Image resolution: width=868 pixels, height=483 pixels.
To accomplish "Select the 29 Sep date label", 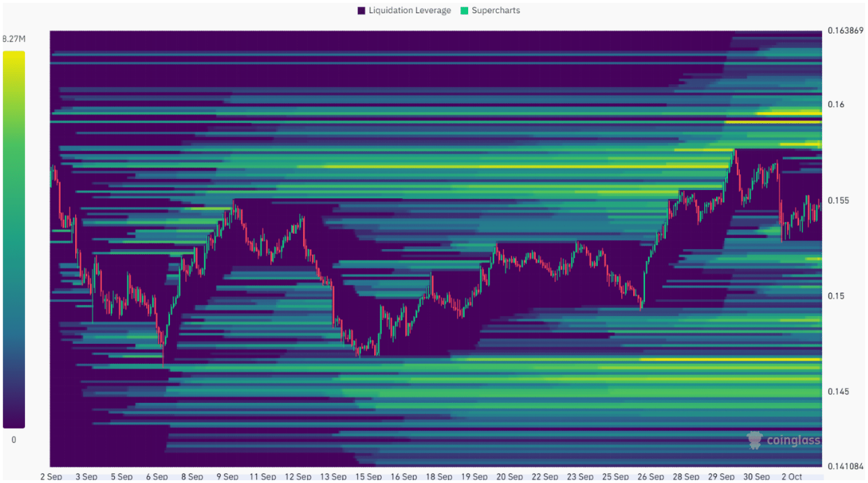I will tap(722, 477).
